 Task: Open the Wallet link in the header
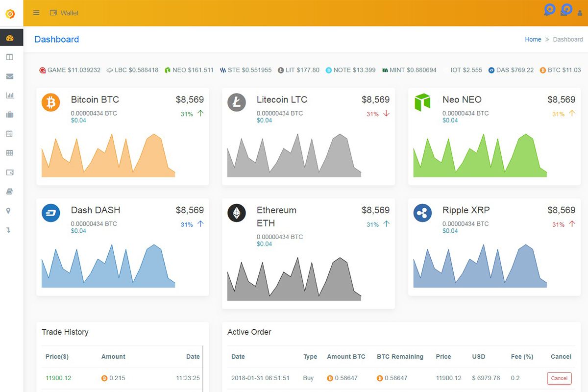click(x=64, y=13)
